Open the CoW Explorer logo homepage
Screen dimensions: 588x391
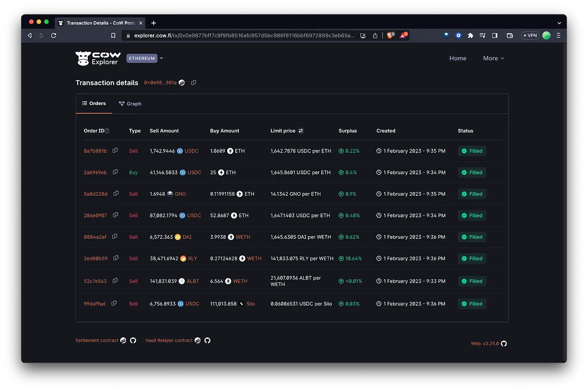pyautogui.click(x=98, y=58)
